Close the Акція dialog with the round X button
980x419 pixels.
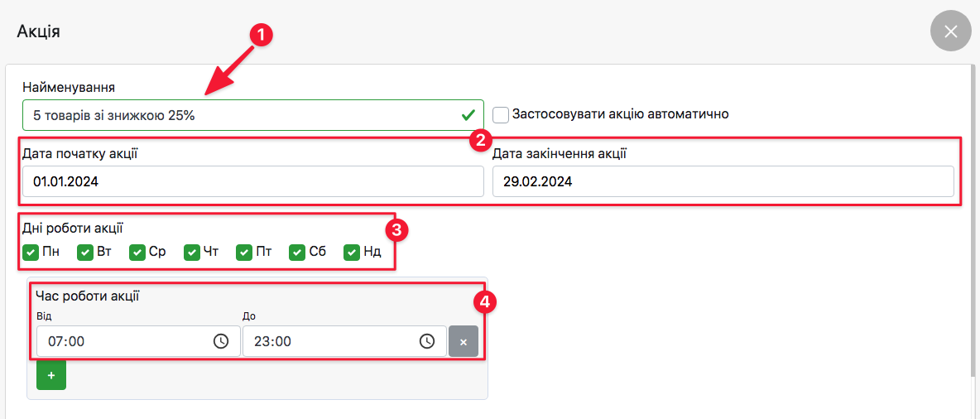950,31
